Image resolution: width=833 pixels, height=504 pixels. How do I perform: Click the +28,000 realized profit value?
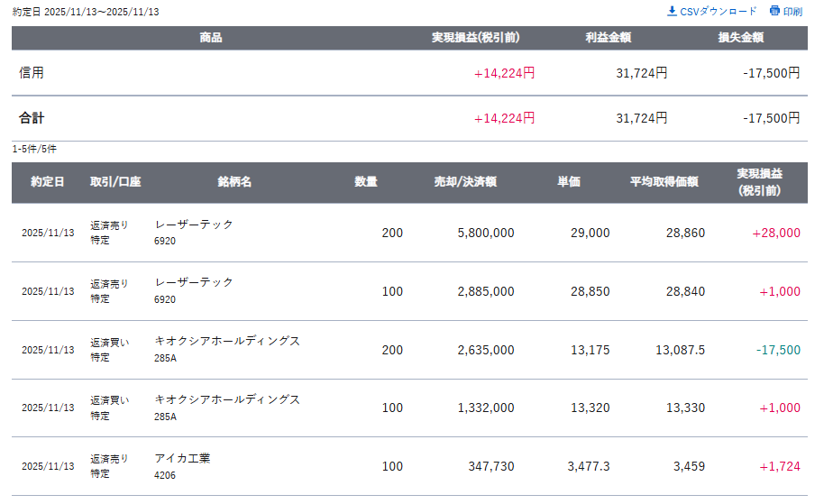pyautogui.click(x=776, y=233)
